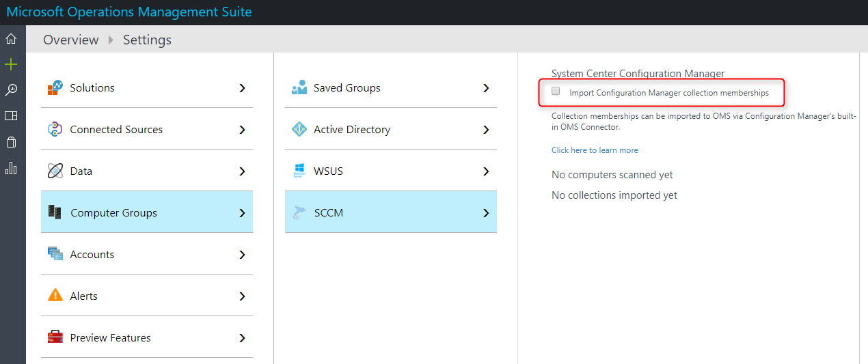
Task: Select the WSUS group label
Action: pos(328,171)
